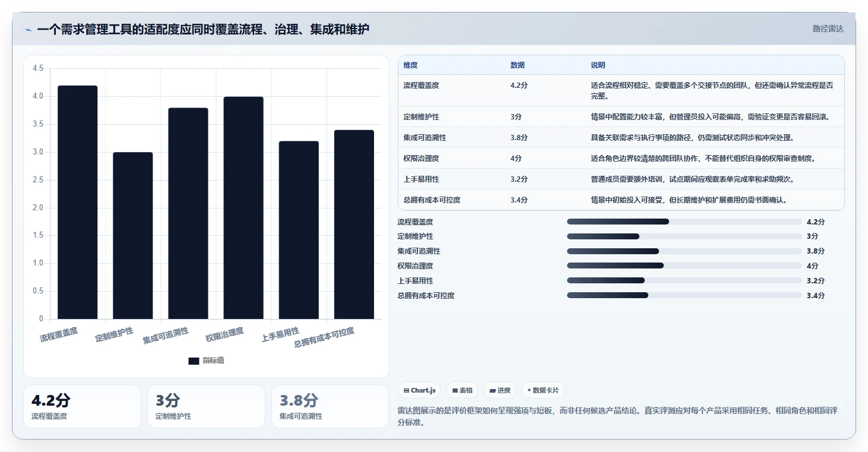
Task: Click the 上手易用性 bar in the chart
Action: point(299,230)
